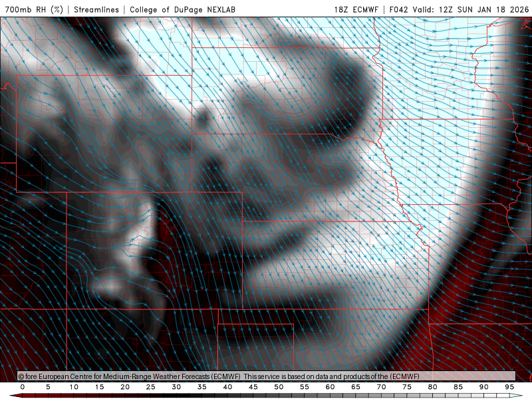This screenshot has width=532, height=399.
Task: Click the '18Z ECMWF' model run label
Action: pos(356,9)
